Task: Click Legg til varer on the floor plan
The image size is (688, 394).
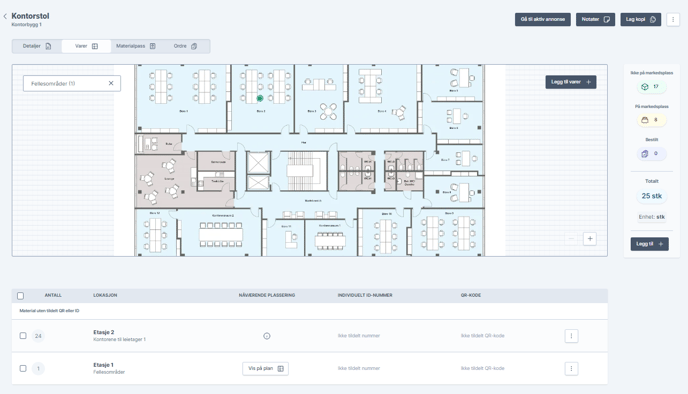Action: (x=571, y=82)
